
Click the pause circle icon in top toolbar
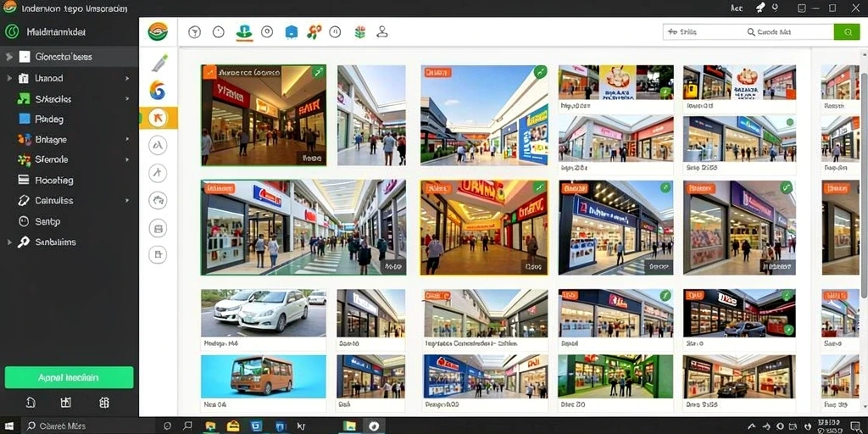335,32
